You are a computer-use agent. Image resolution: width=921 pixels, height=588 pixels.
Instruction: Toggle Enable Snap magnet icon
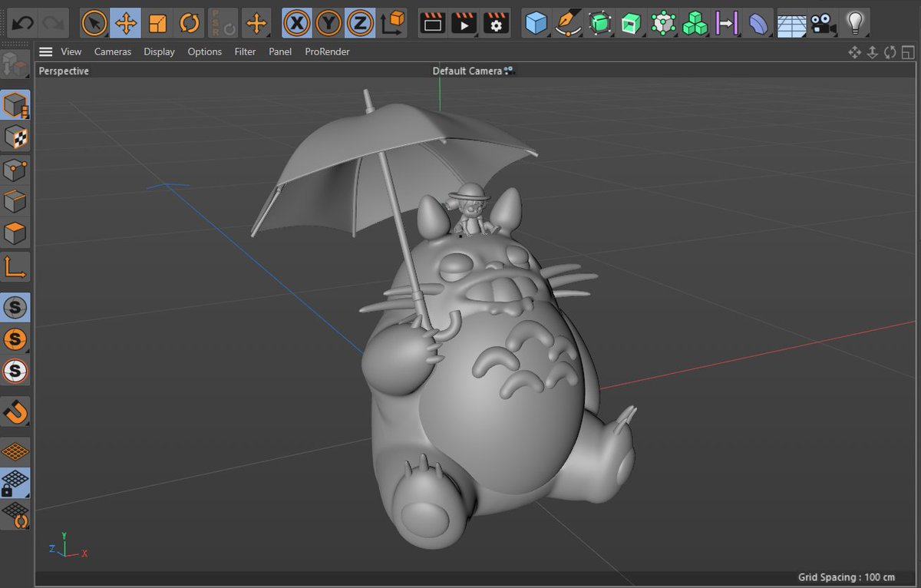coord(15,411)
